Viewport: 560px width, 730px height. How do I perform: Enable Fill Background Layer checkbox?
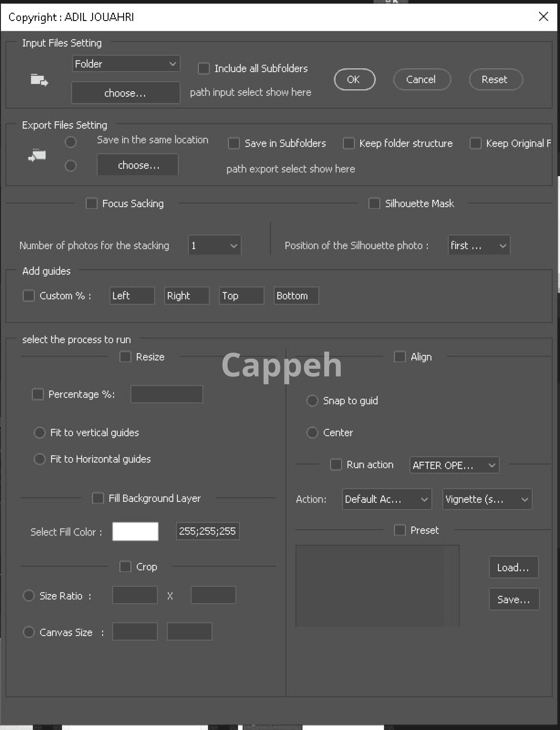(98, 498)
